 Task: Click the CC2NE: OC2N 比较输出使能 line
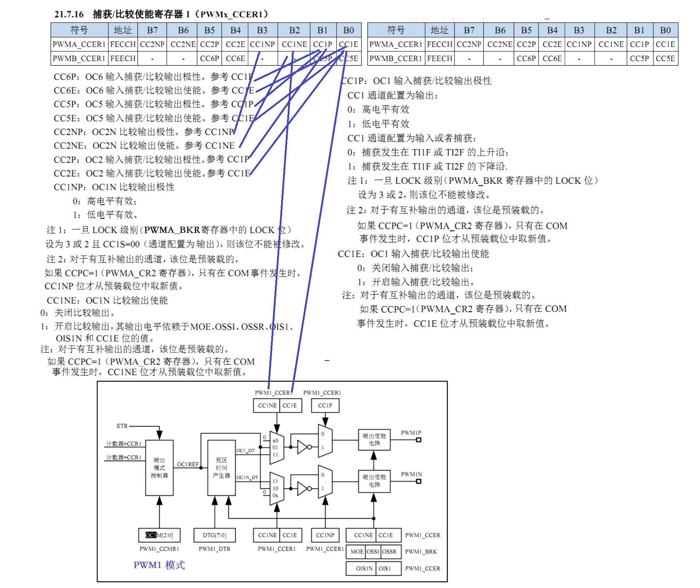[x=144, y=145]
